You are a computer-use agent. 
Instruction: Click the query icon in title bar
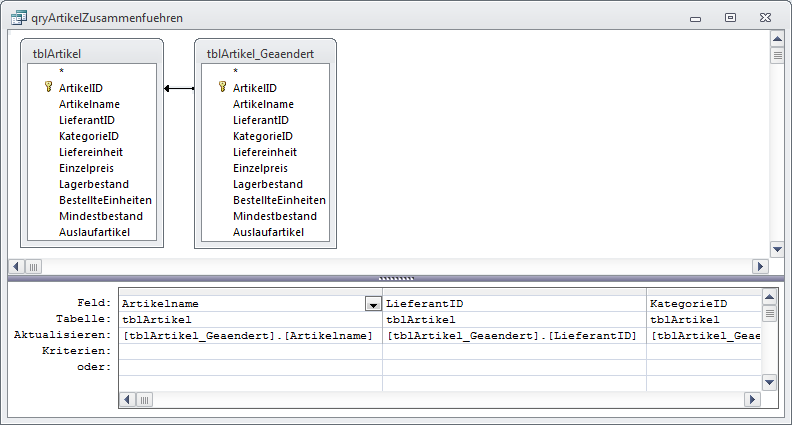(x=17, y=17)
